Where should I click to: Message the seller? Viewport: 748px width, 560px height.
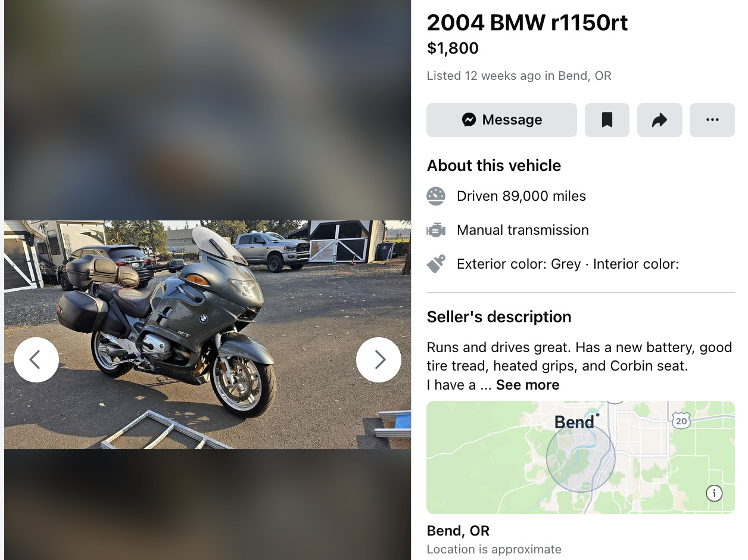(x=501, y=120)
